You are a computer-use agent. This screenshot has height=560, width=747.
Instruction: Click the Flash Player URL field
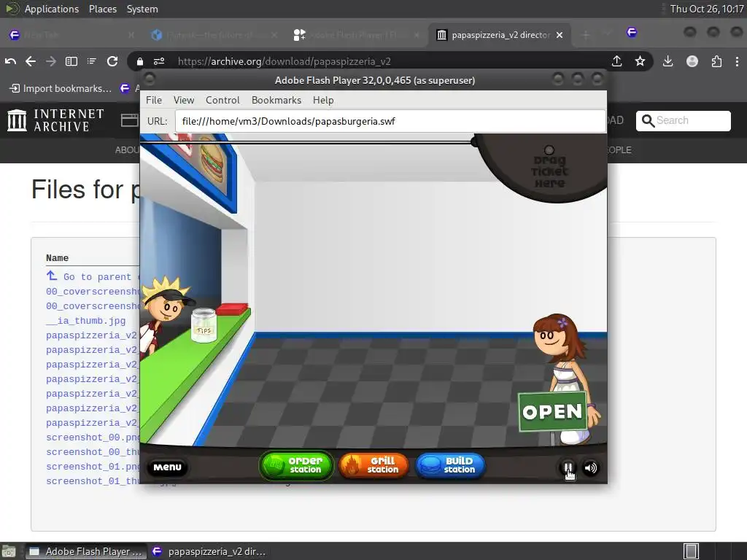(390, 121)
